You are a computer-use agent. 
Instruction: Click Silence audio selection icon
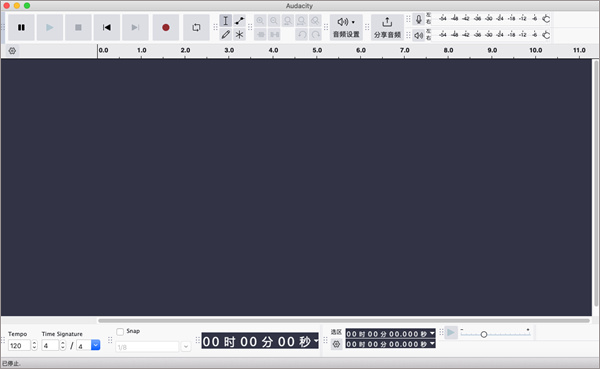click(x=274, y=34)
